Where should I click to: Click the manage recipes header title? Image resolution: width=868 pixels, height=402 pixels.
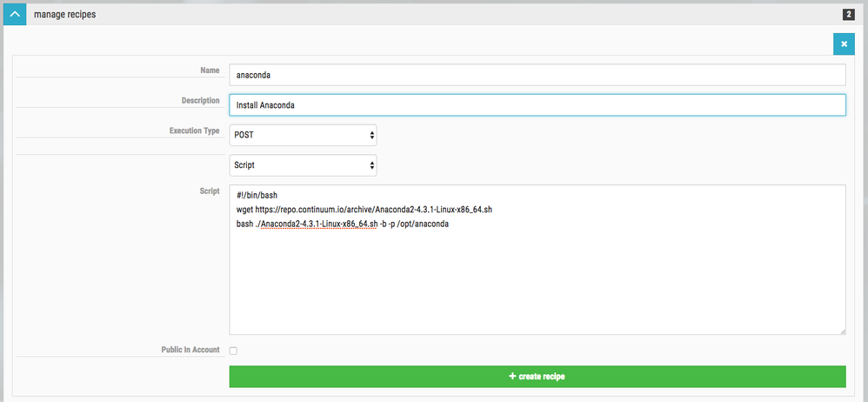65,15
